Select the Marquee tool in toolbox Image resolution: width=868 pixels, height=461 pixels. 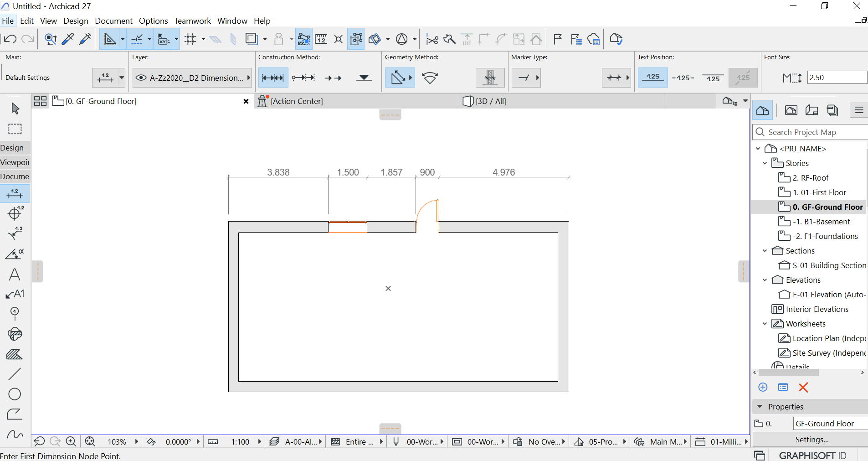(15, 129)
